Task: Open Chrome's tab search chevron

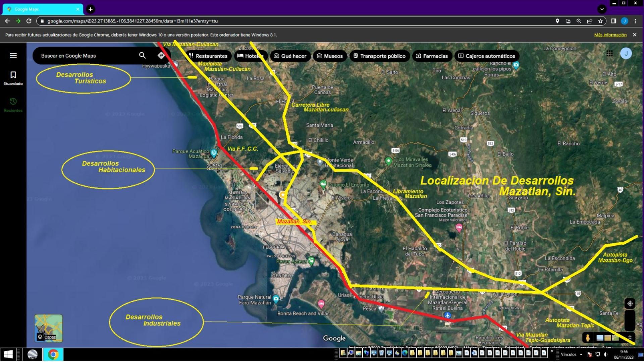Action: [602, 9]
